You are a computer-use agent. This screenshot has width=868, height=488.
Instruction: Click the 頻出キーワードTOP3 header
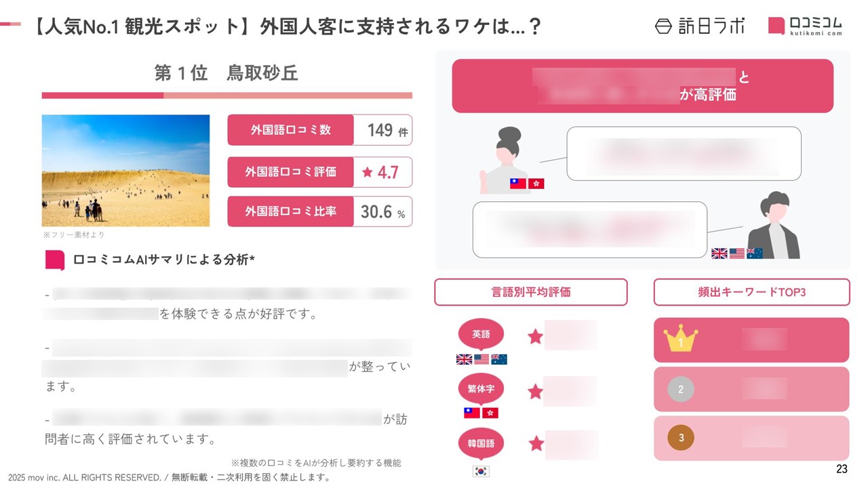751,292
